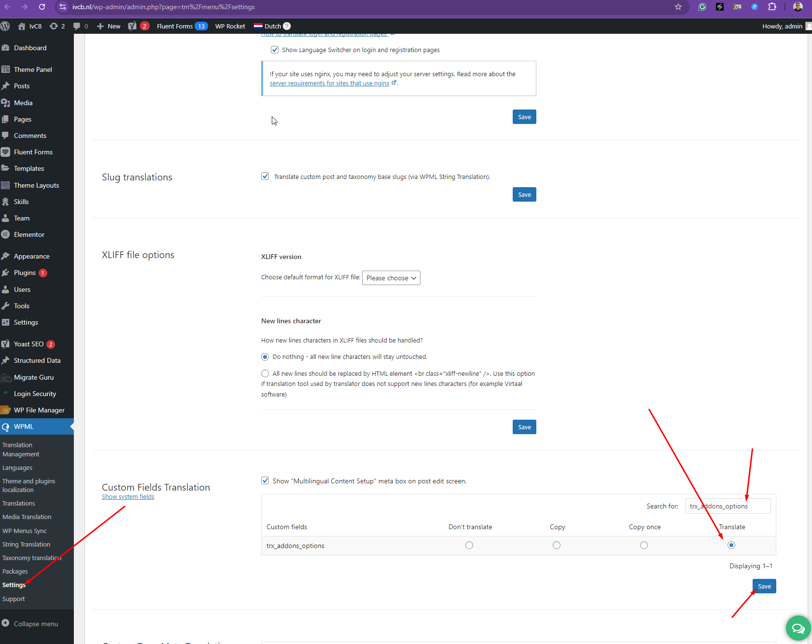Click the browser address bar URL
The height and width of the screenshot is (644, 812).
(164, 7)
